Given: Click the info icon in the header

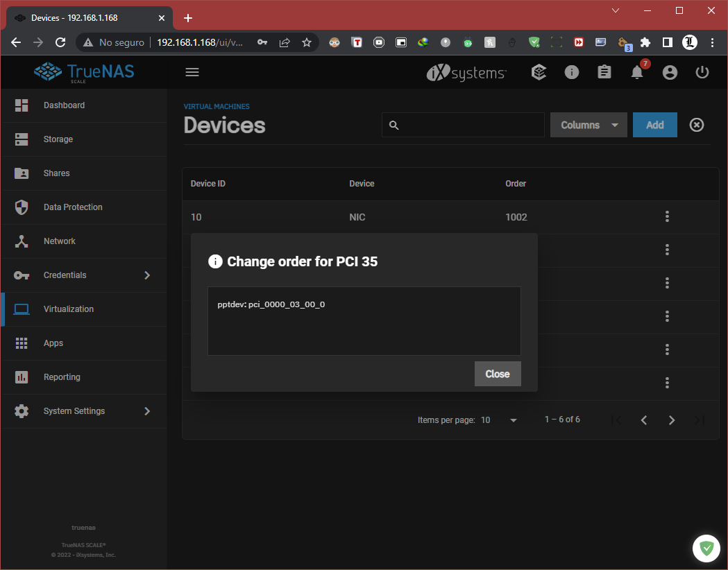Looking at the screenshot, I should tap(572, 72).
